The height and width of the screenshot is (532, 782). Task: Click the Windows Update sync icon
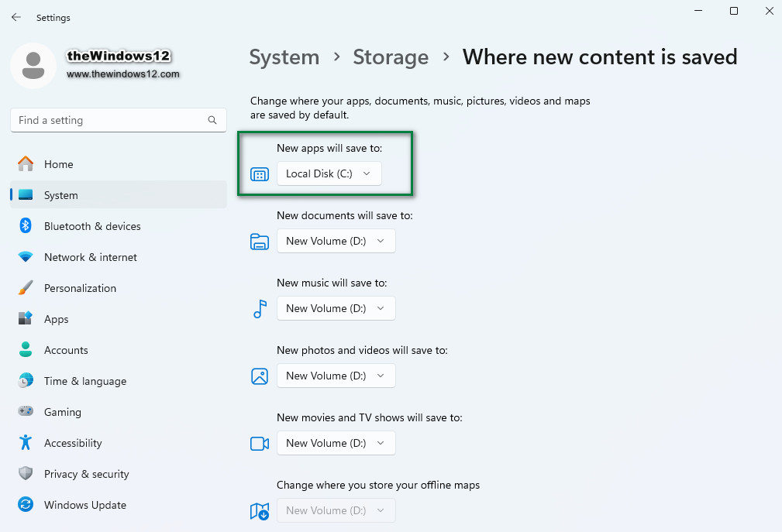pyautogui.click(x=26, y=505)
